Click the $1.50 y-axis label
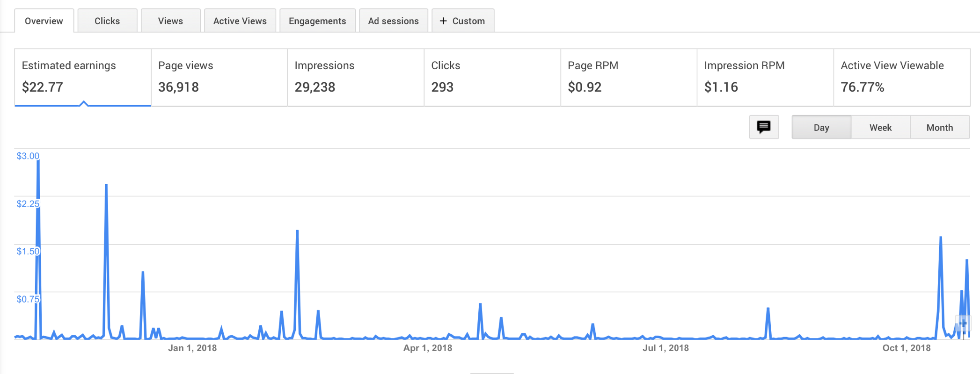The image size is (980, 374). tap(28, 252)
